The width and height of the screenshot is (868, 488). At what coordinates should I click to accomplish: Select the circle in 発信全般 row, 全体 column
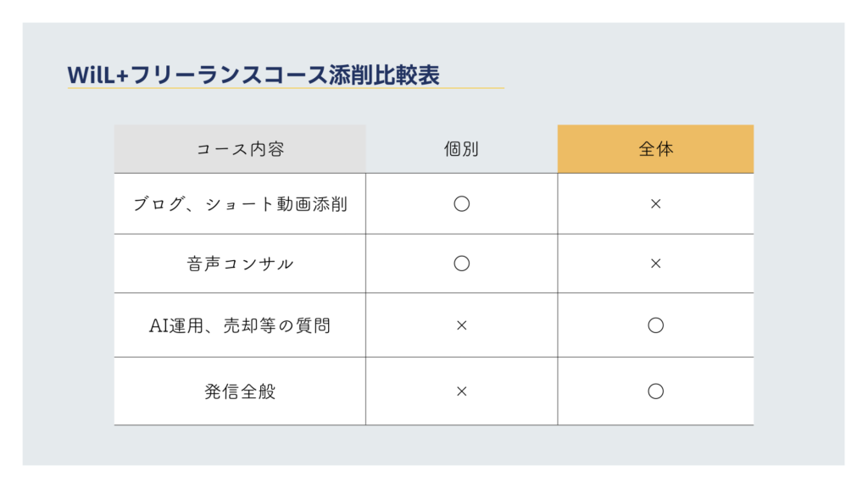(655, 391)
